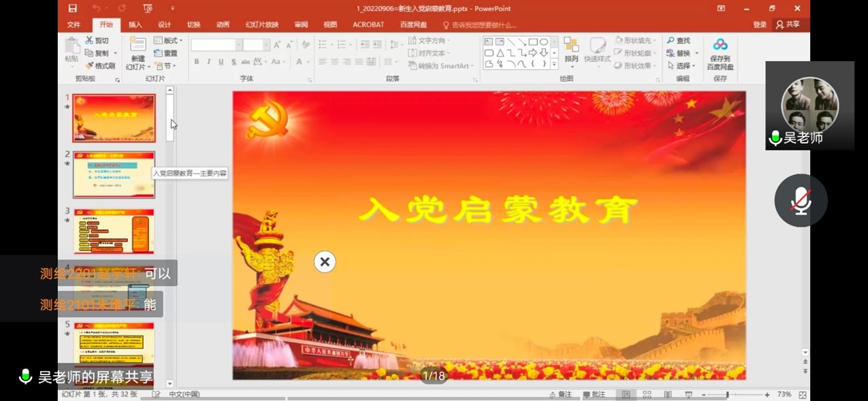Click the Share (共享) button
The image size is (868, 401).
[x=788, y=25]
